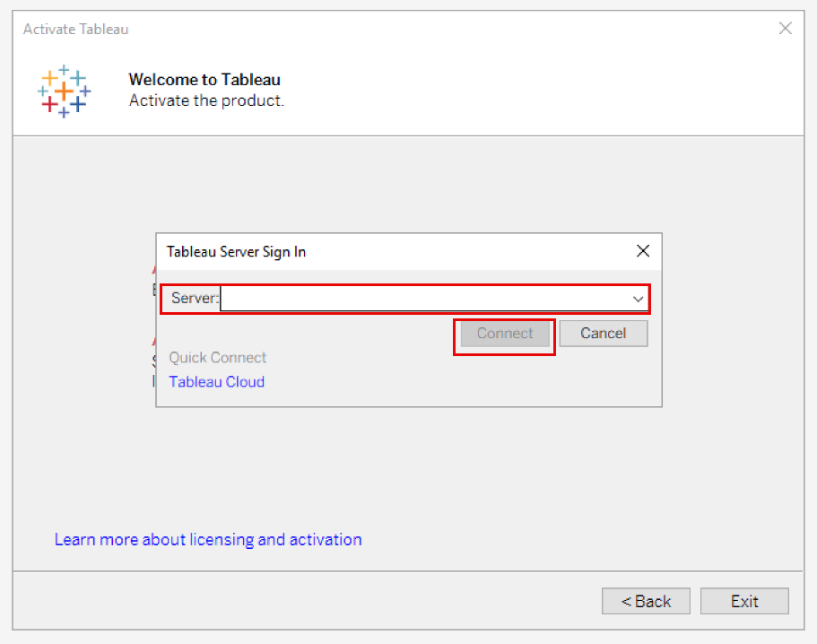Go Back in the activation wizard
The height and width of the screenshot is (644, 817).
click(646, 601)
